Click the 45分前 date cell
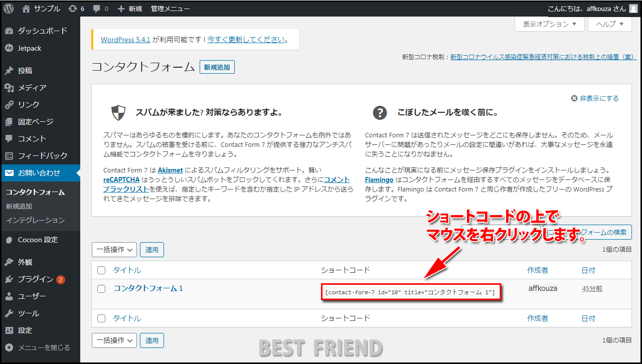 (x=592, y=289)
